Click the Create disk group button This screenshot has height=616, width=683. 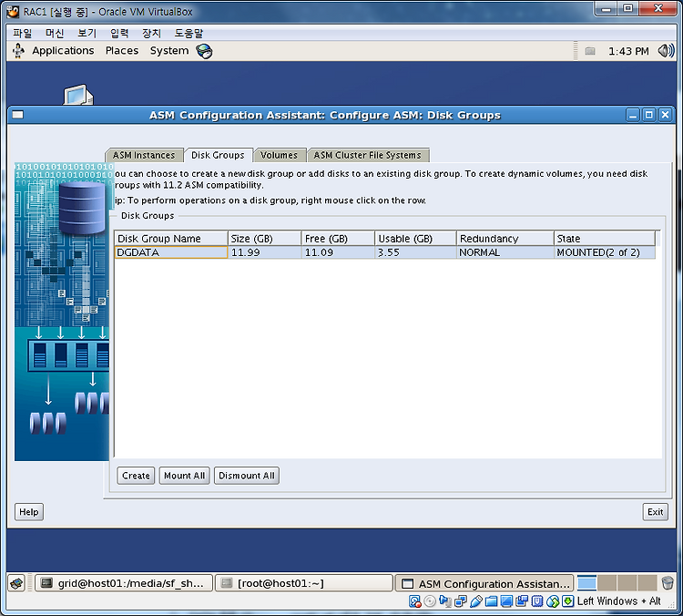[x=136, y=476]
